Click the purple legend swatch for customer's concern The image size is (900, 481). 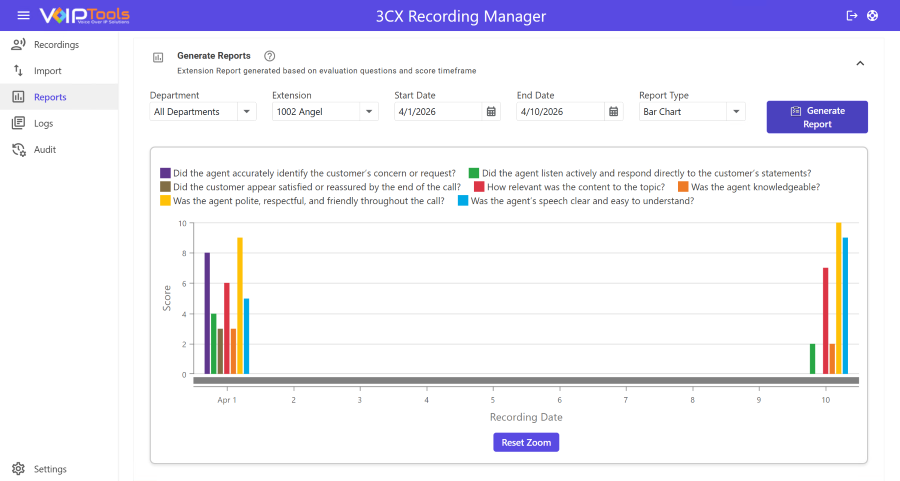tap(165, 173)
